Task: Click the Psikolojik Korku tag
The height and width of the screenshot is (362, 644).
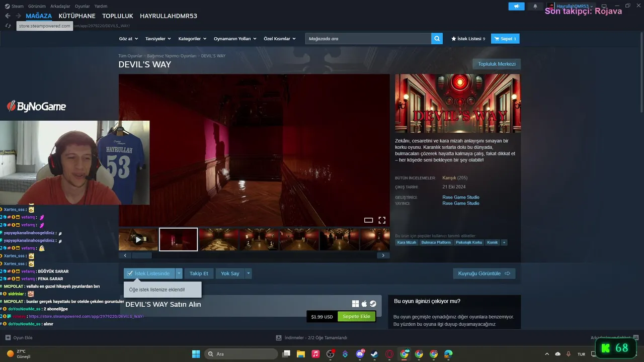Action: (469, 242)
